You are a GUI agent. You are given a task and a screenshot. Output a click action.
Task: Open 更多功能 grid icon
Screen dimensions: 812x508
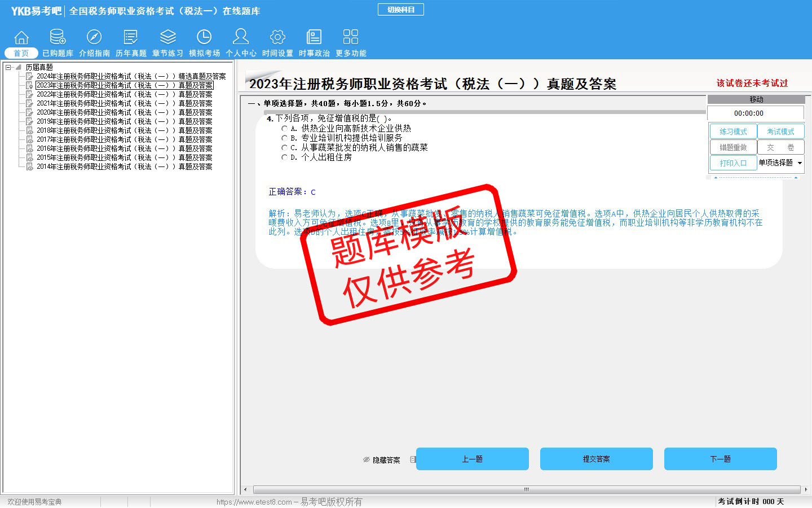pyautogui.click(x=351, y=38)
